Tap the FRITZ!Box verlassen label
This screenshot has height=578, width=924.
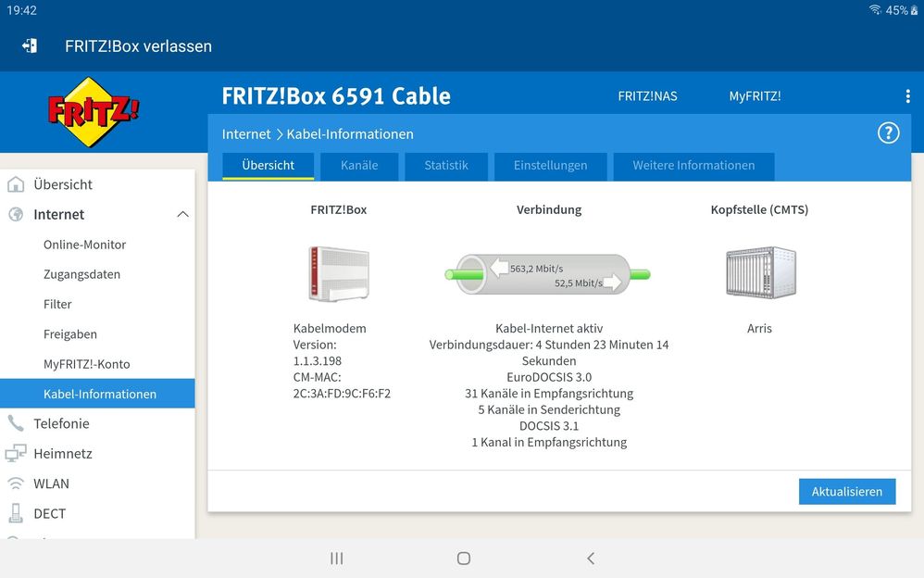(139, 46)
